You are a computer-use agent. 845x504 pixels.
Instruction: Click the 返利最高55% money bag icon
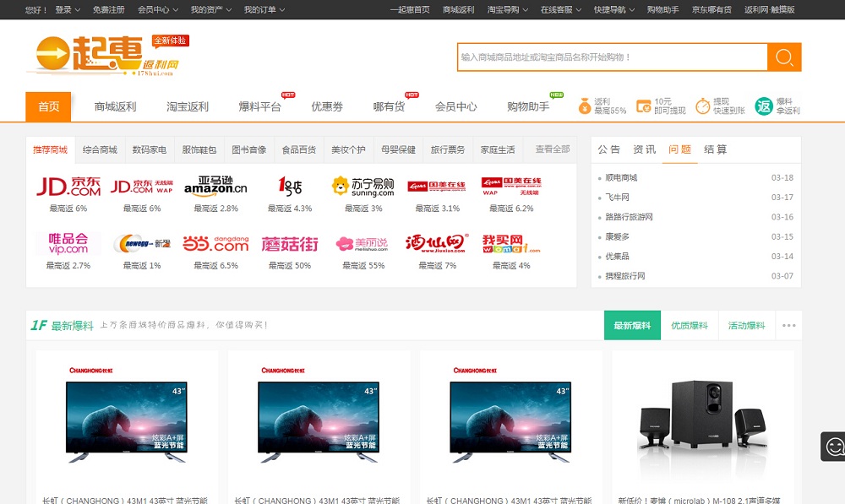coord(585,106)
